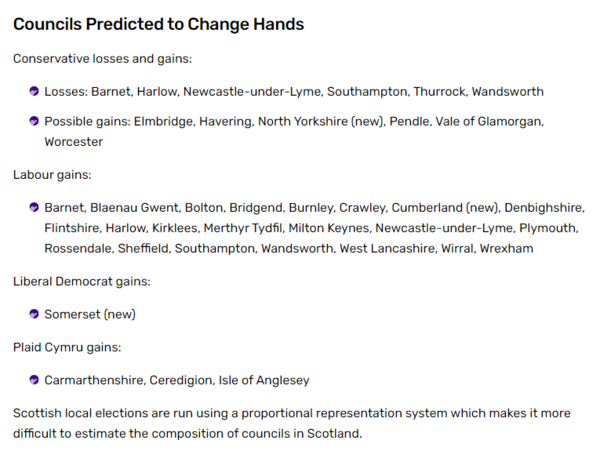Click the word Worcester

click(73, 142)
